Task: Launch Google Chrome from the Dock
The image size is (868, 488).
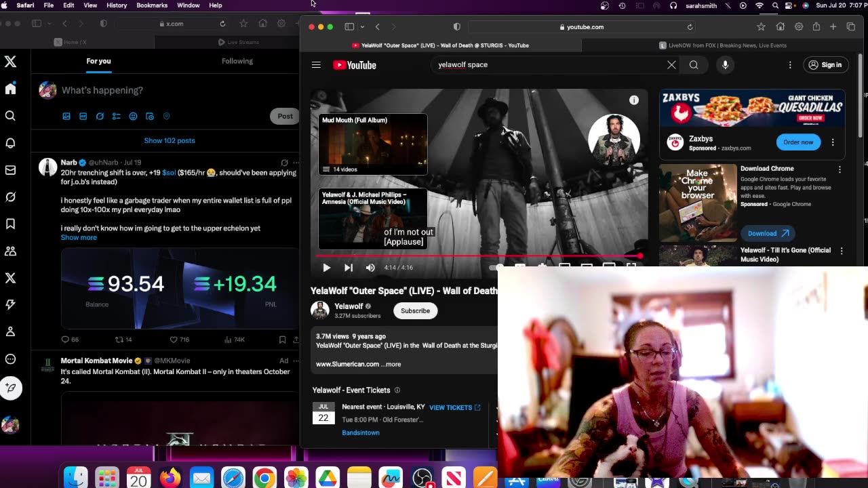Action: [264, 478]
